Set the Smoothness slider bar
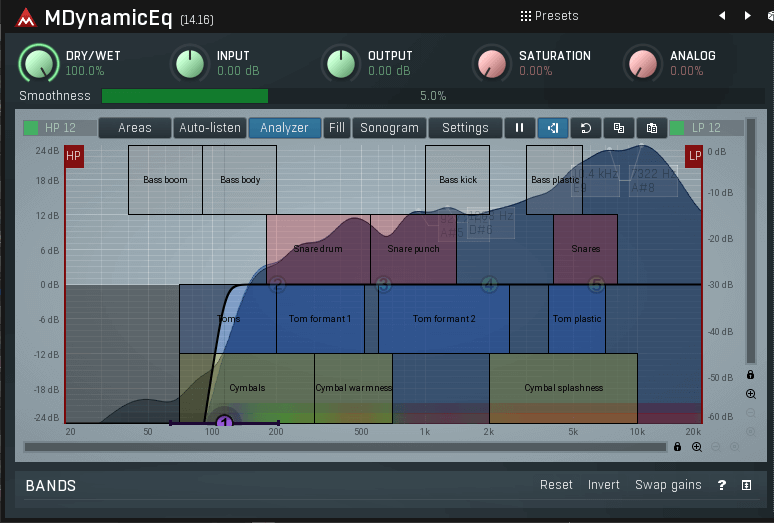Image resolution: width=774 pixels, height=523 pixels. click(x=433, y=96)
